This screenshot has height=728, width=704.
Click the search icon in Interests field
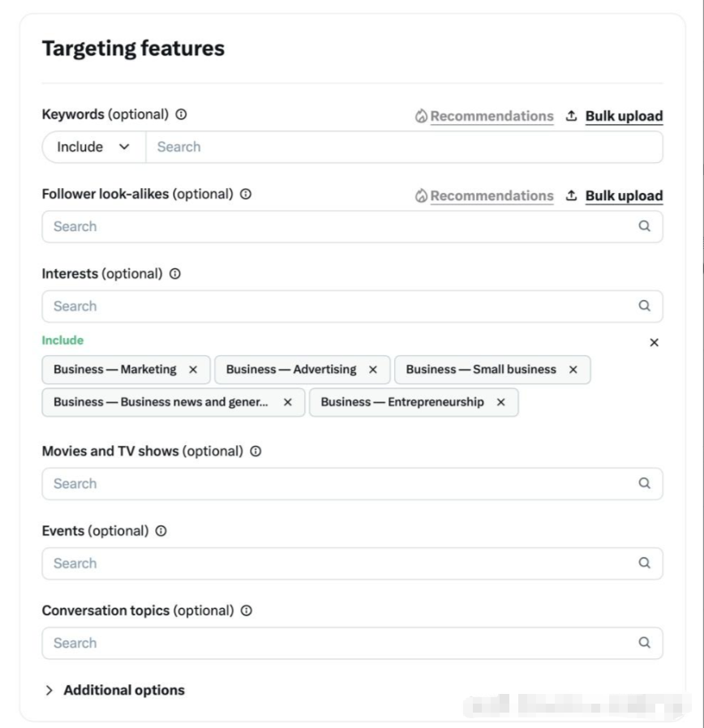(x=645, y=306)
